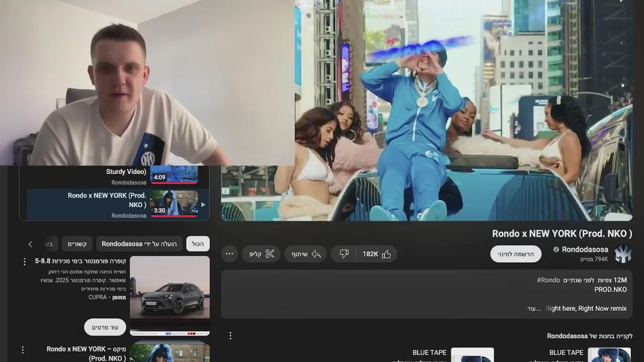Image resolution: width=644 pixels, height=362 pixels.
Task: Select the קשורים filter chip
Action: tap(77, 244)
